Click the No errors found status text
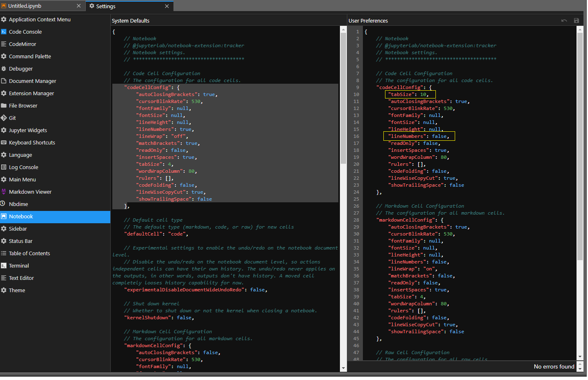This screenshot has height=380, width=588. 554,366
